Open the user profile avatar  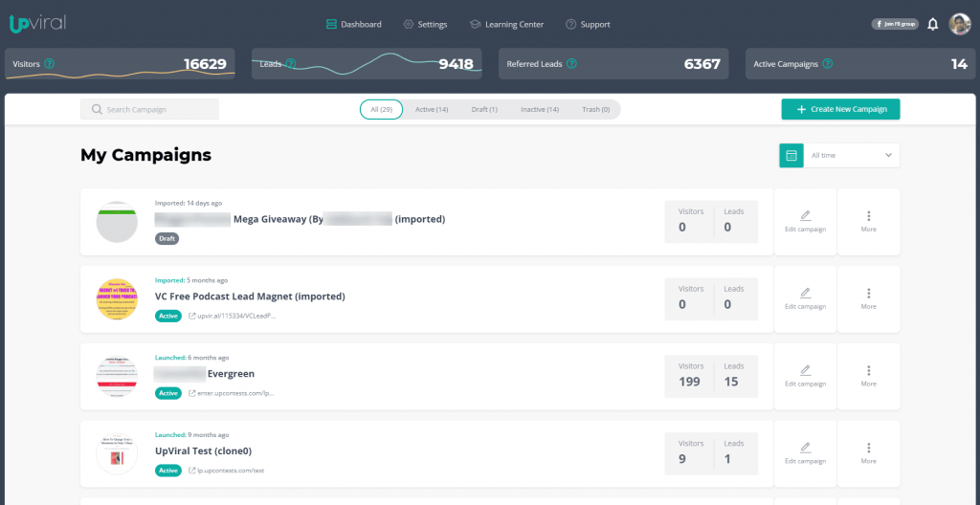959,24
